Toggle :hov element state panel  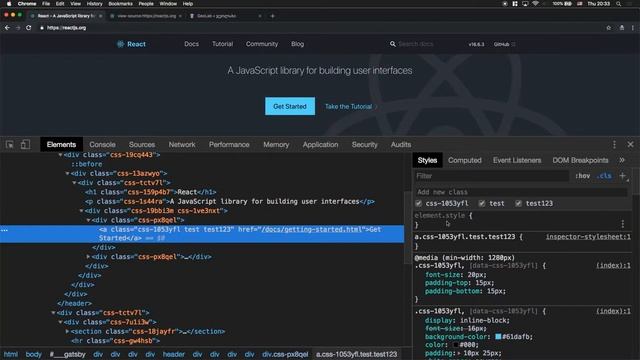(582, 176)
